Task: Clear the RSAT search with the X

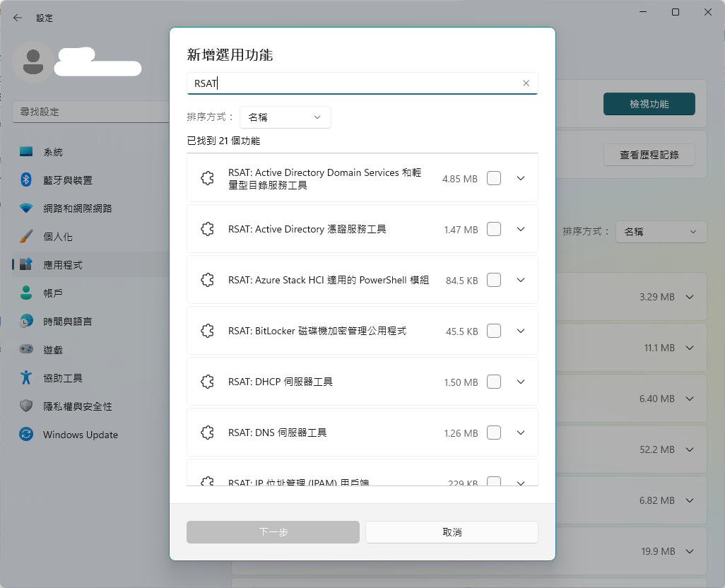Action: [526, 83]
